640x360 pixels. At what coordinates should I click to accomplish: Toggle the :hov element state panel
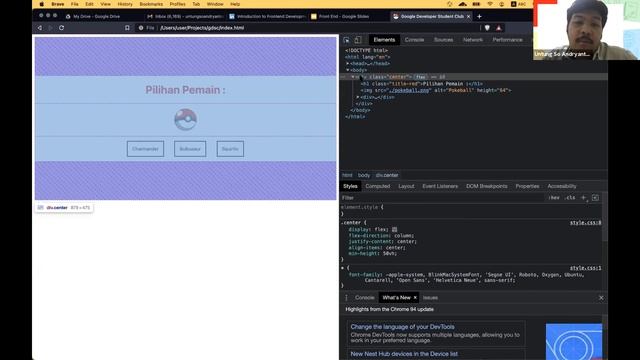(554, 198)
